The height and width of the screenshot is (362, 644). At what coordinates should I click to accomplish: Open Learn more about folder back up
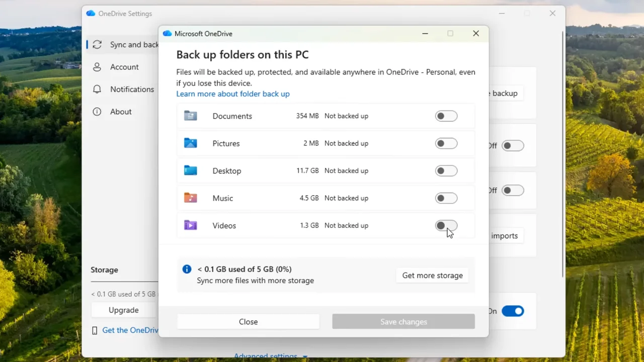(x=233, y=94)
